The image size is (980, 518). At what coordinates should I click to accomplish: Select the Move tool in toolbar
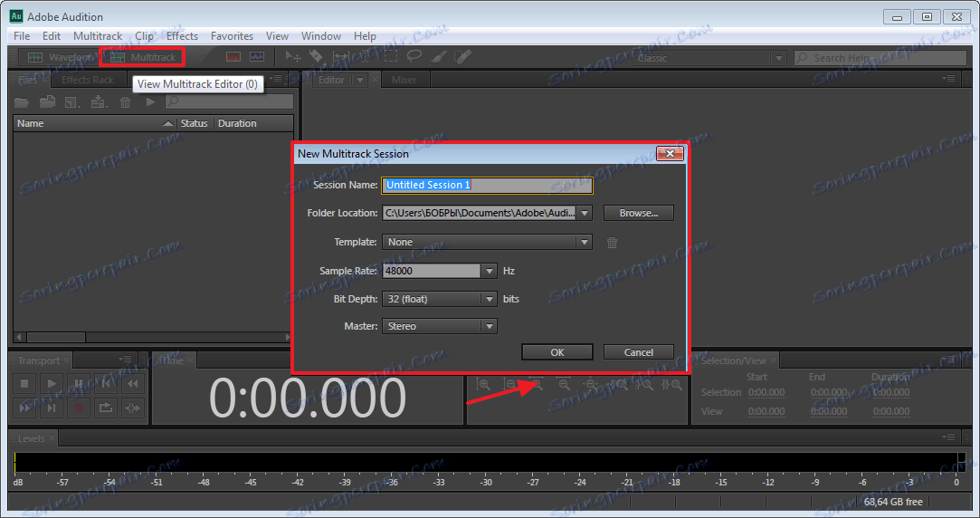(x=292, y=57)
